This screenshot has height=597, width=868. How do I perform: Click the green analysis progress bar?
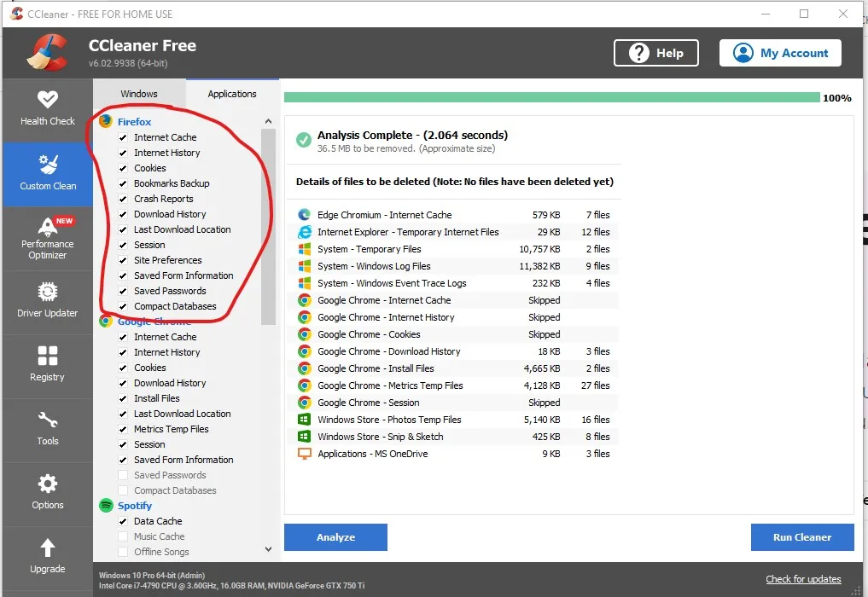(x=551, y=98)
